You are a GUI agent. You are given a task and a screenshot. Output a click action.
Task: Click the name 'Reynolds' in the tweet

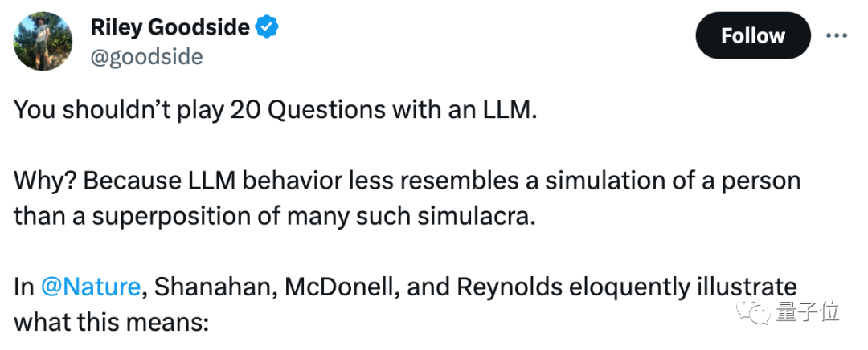(506, 288)
